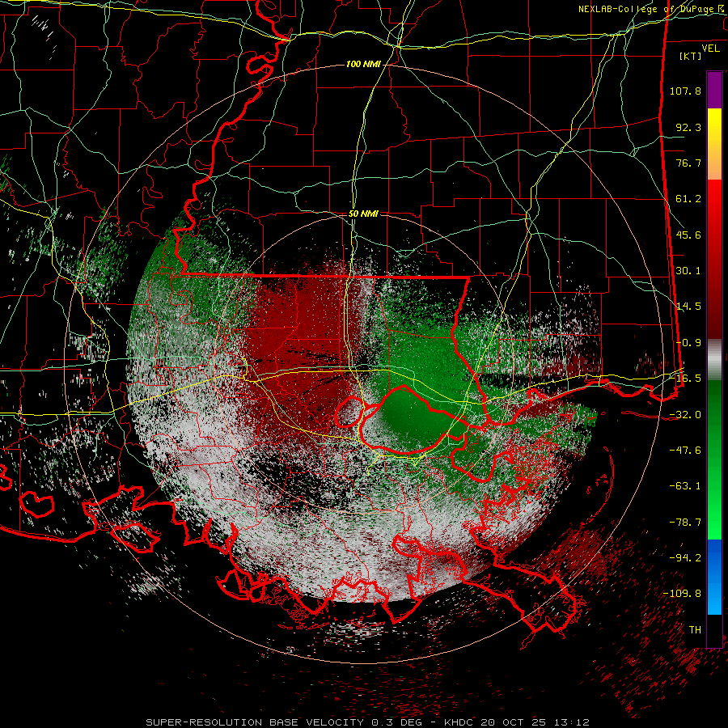Click the purple segment of the color bar

[714, 90]
